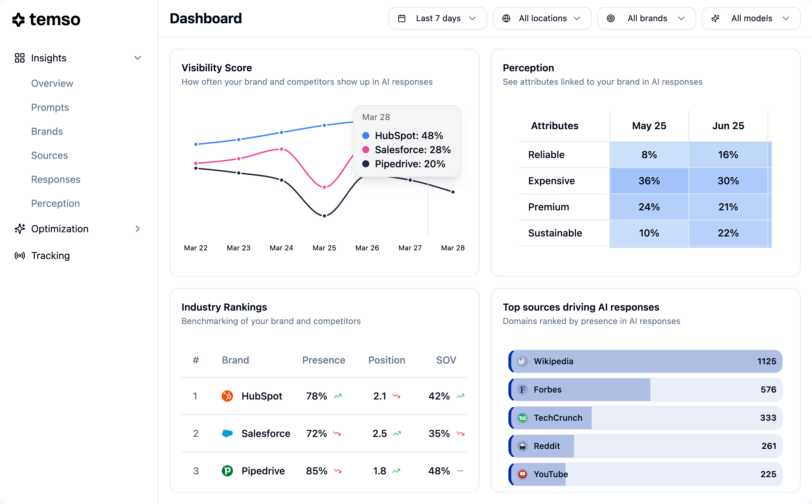Open Sources page from sidebar

49,155
